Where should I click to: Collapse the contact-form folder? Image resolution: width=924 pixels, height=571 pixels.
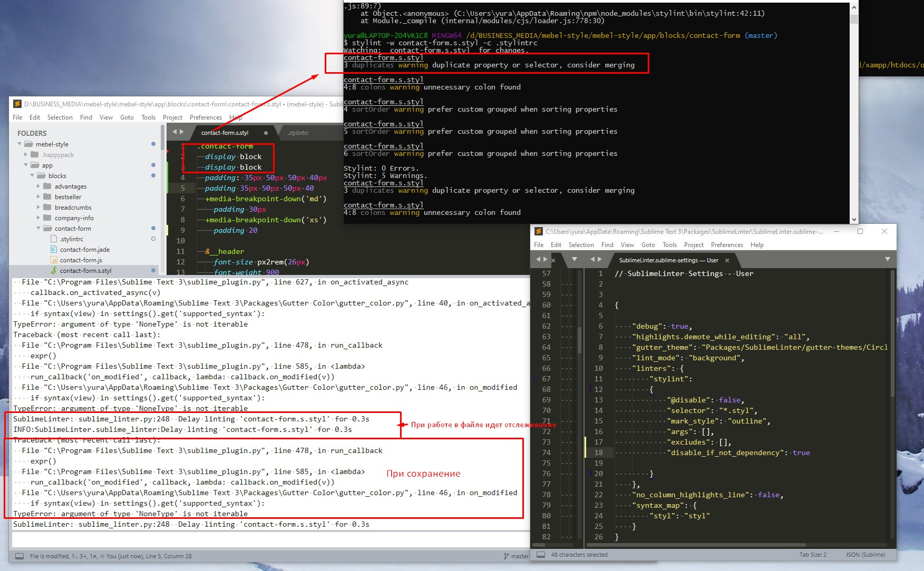pyautogui.click(x=38, y=228)
